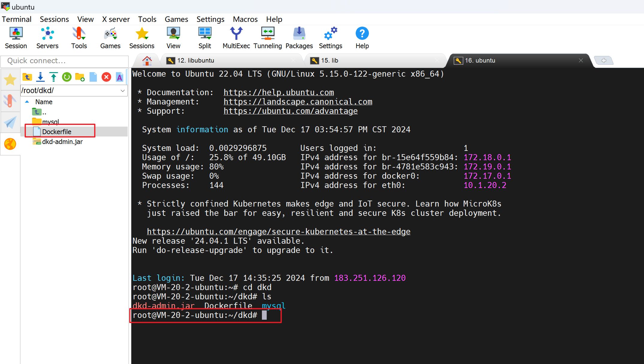Image resolution: width=644 pixels, height=364 pixels.
Task: Click the terminal prompt root@VM-20-2-ubuntu:~/dkd#
Action: coord(195,315)
